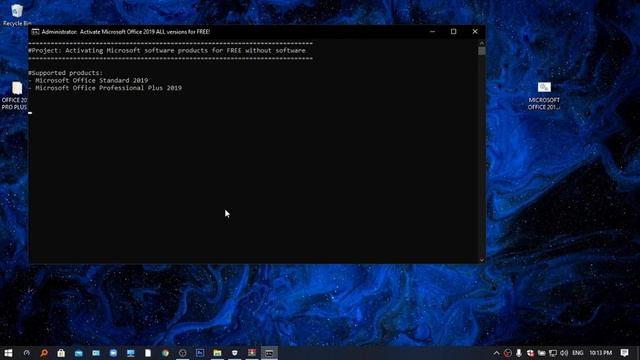The width and height of the screenshot is (640, 360).
Task: Click the '#Project: Activating Microsoft software' line
Action: point(167,51)
